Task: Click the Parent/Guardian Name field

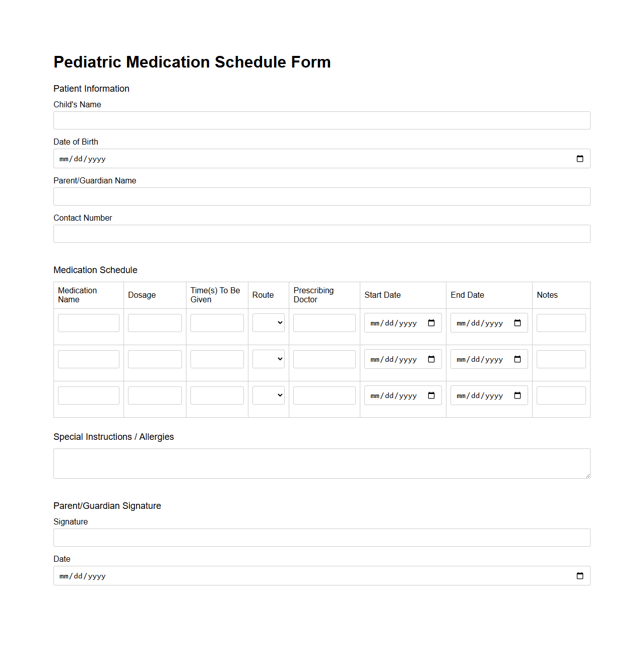Action: (321, 196)
